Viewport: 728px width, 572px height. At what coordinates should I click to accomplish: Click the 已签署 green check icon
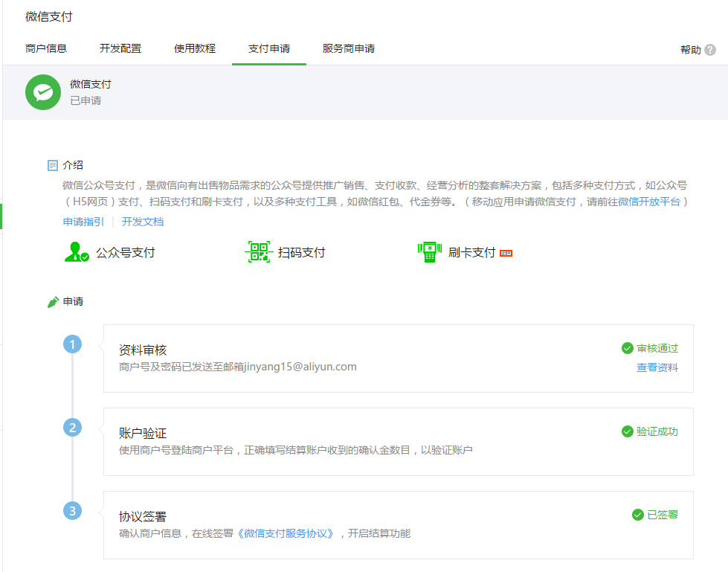(637, 515)
